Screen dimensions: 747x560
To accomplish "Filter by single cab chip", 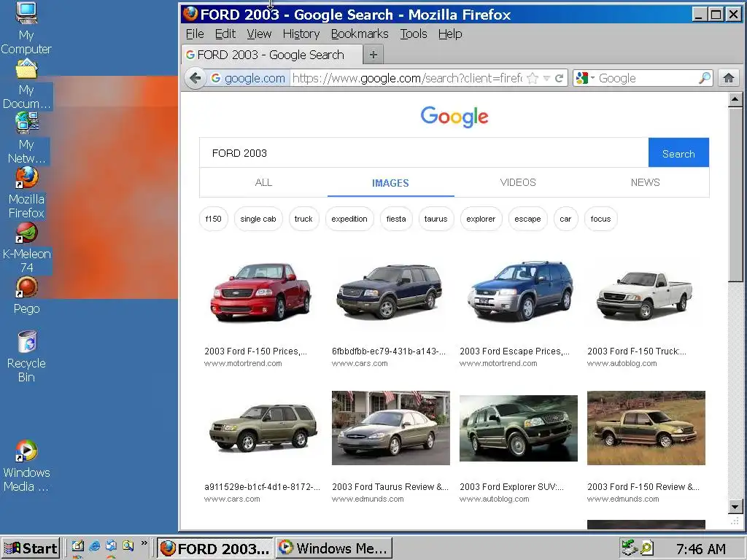I will [x=258, y=219].
